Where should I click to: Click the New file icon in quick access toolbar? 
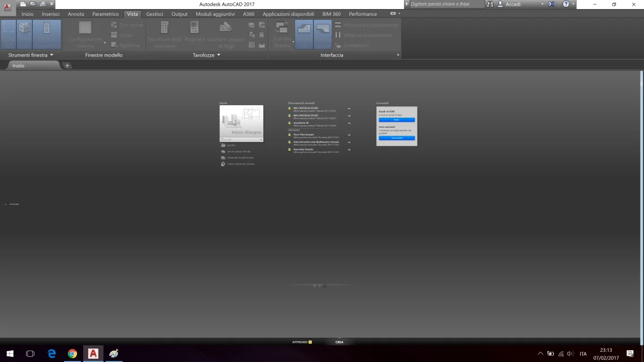pyautogui.click(x=23, y=4)
